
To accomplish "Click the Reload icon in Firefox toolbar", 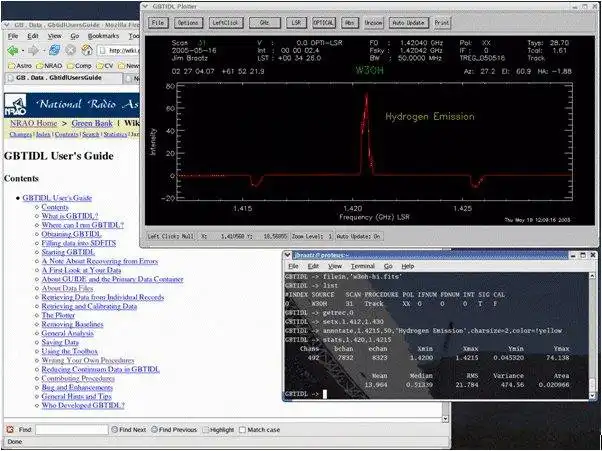I will pos(55,50).
